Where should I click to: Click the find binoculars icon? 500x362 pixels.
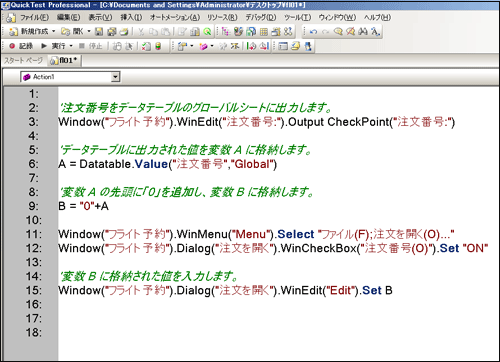(x=363, y=32)
